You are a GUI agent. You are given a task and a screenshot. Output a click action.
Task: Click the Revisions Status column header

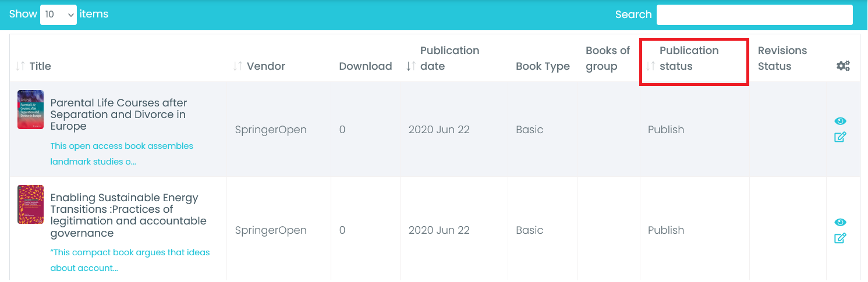[x=782, y=58]
